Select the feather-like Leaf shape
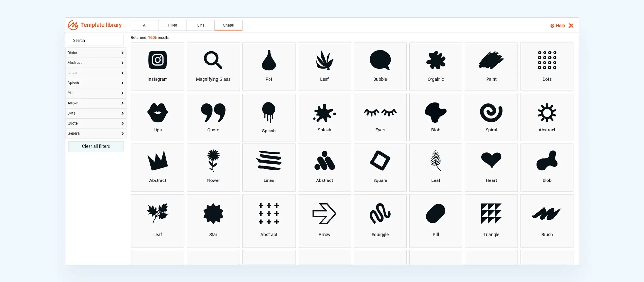Image resolution: width=644 pixels, height=282 pixels. [436, 168]
